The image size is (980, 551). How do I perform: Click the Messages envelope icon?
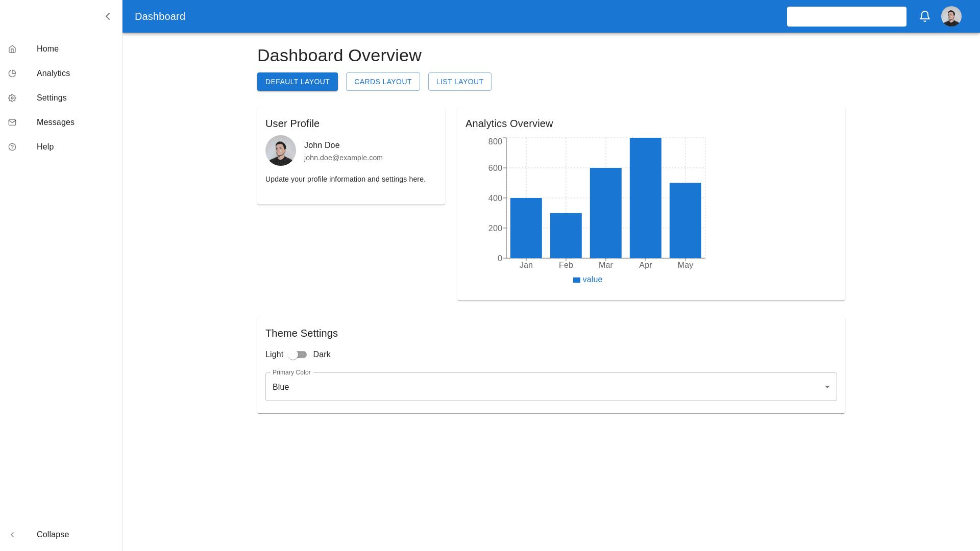(x=12, y=122)
